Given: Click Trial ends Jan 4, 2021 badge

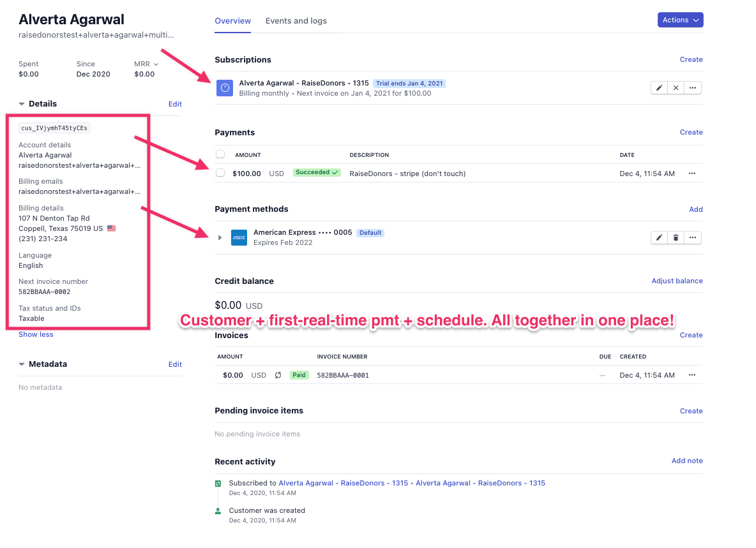Looking at the screenshot, I should 409,84.
